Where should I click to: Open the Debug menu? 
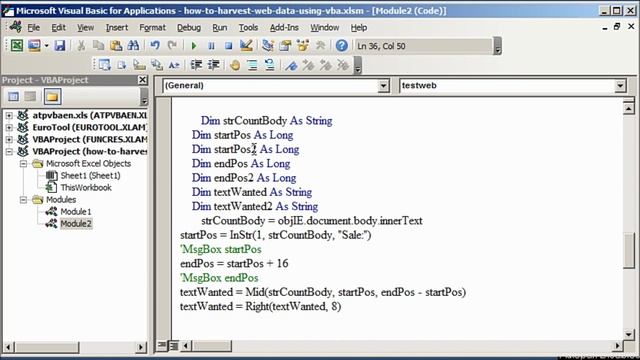(189, 27)
